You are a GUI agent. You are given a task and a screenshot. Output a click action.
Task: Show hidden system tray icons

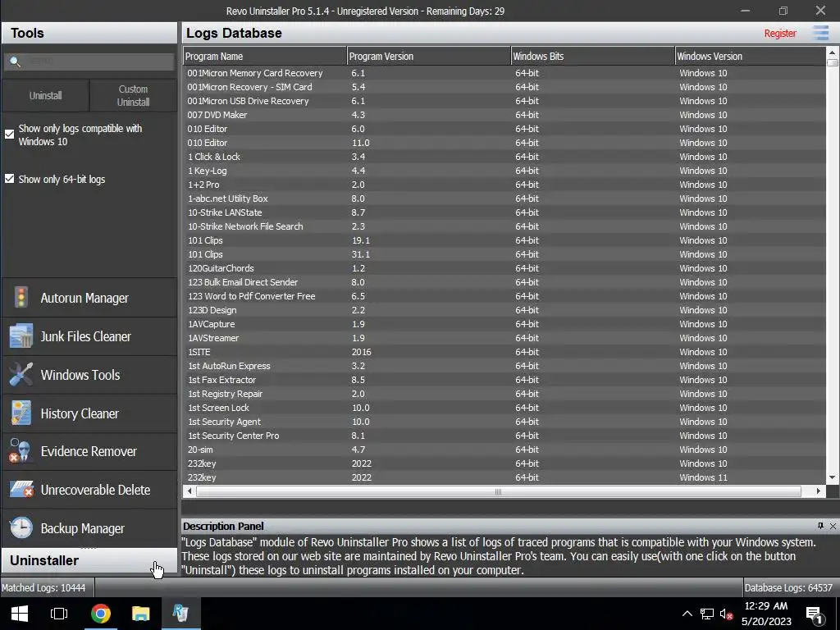[x=687, y=614]
